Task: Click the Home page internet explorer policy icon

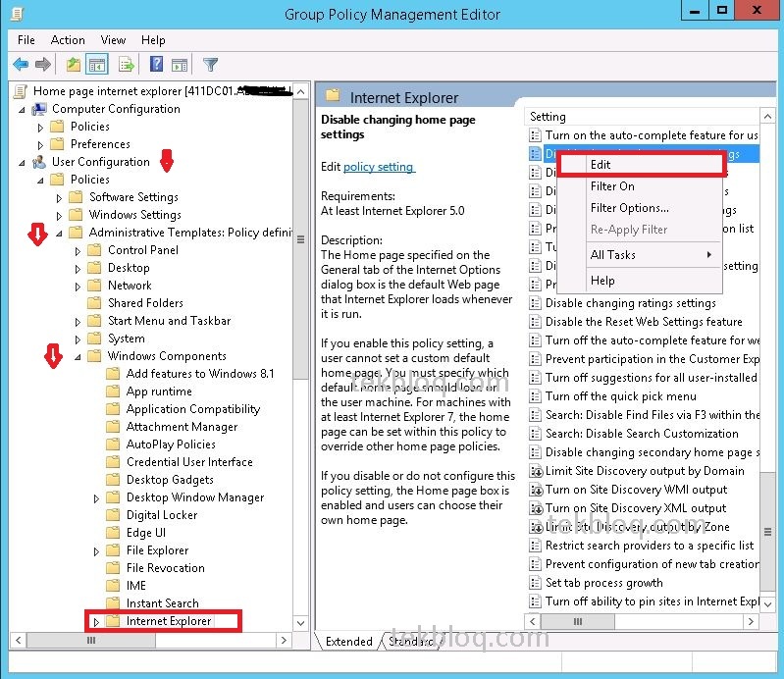Action: [x=20, y=91]
